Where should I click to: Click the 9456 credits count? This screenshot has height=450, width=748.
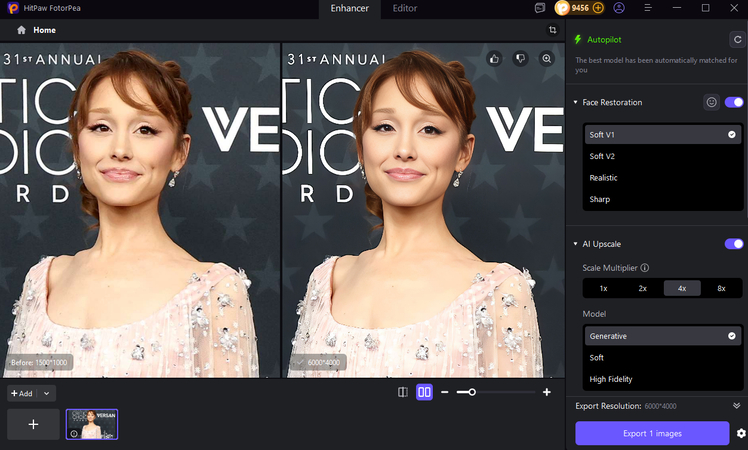click(x=580, y=8)
